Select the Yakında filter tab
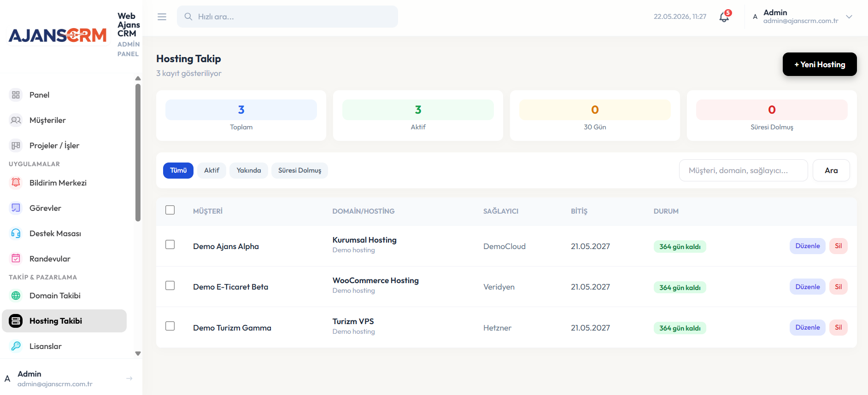The image size is (868, 395). point(249,170)
